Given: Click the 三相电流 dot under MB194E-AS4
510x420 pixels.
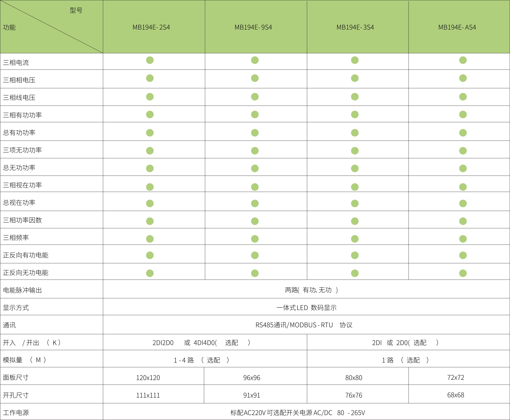Looking at the screenshot, I should [x=463, y=60].
